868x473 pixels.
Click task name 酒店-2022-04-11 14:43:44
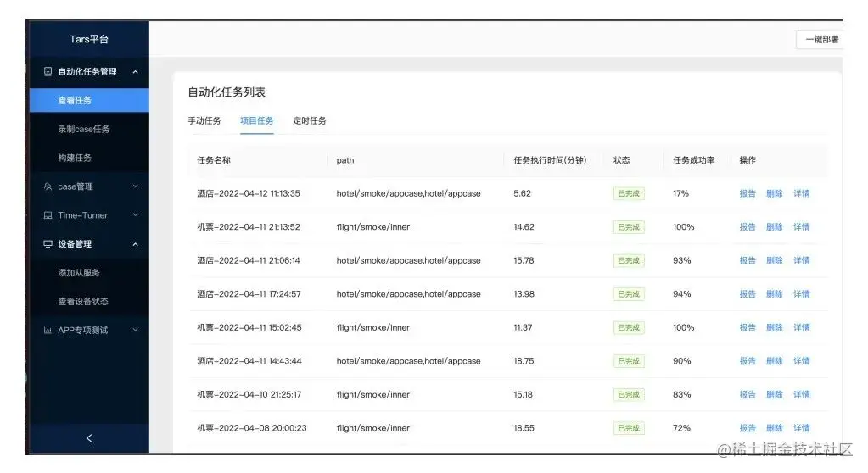(x=249, y=361)
